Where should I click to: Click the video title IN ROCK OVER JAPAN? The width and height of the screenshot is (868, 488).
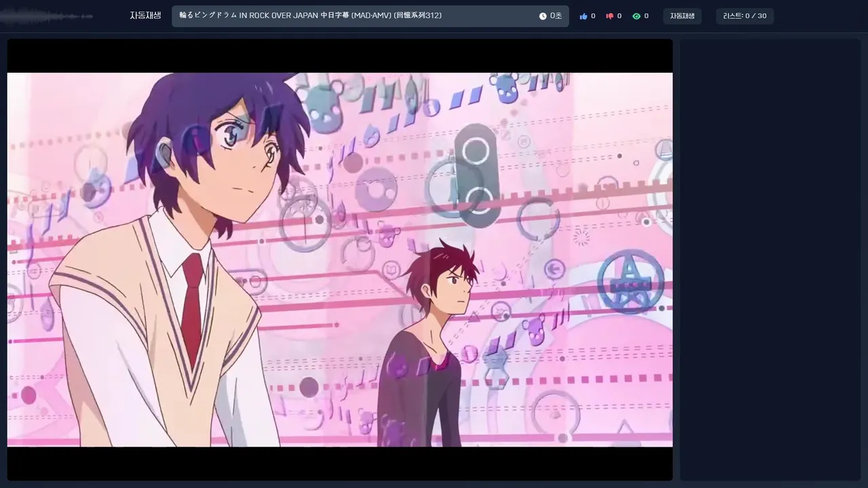pos(311,16)
